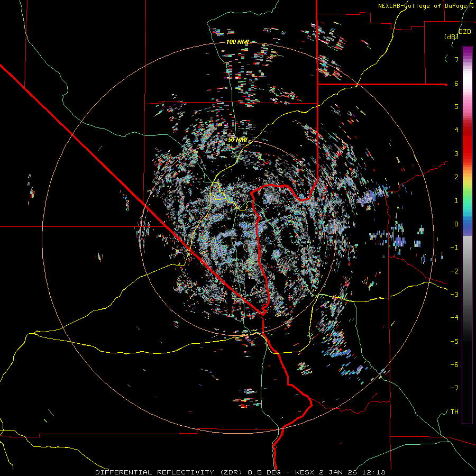Click the positive 7 legend value

coord(456,59)
